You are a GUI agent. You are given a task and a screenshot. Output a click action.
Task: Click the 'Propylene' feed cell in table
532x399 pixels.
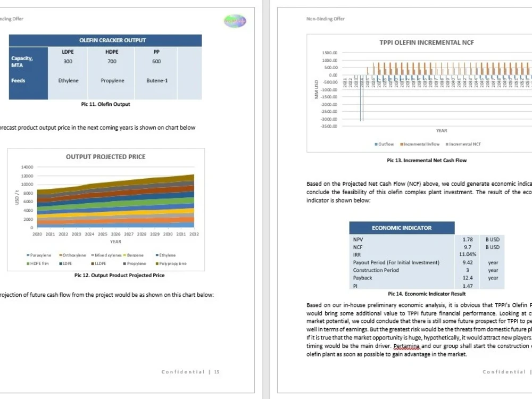[x=112, y=80]
